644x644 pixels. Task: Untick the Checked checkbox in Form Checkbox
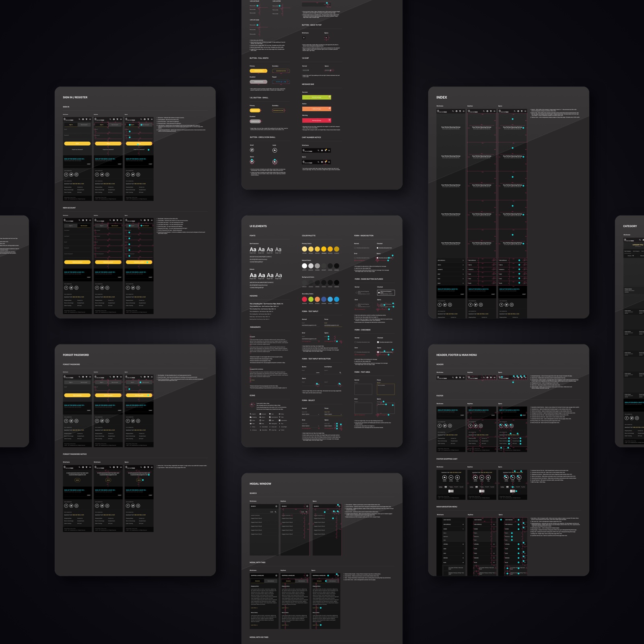pyautogui.click(x=378, y=342)
